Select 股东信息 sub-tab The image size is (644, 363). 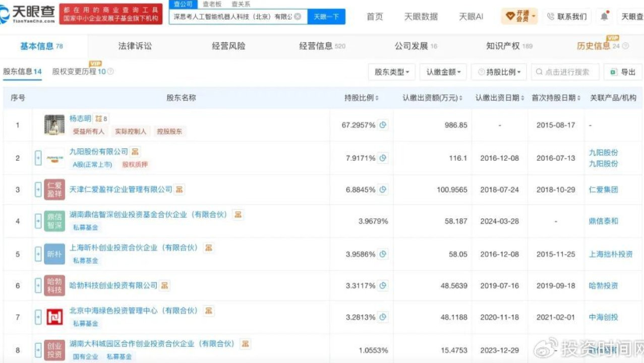click(22, 72)
